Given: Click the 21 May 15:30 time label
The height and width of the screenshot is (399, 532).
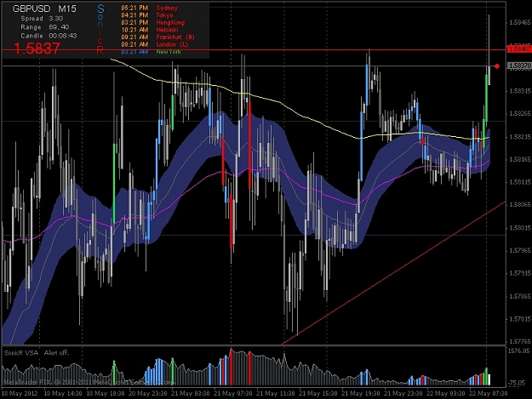Looking at the screenshot, I should pyautogui.click(x=317, y=394).
